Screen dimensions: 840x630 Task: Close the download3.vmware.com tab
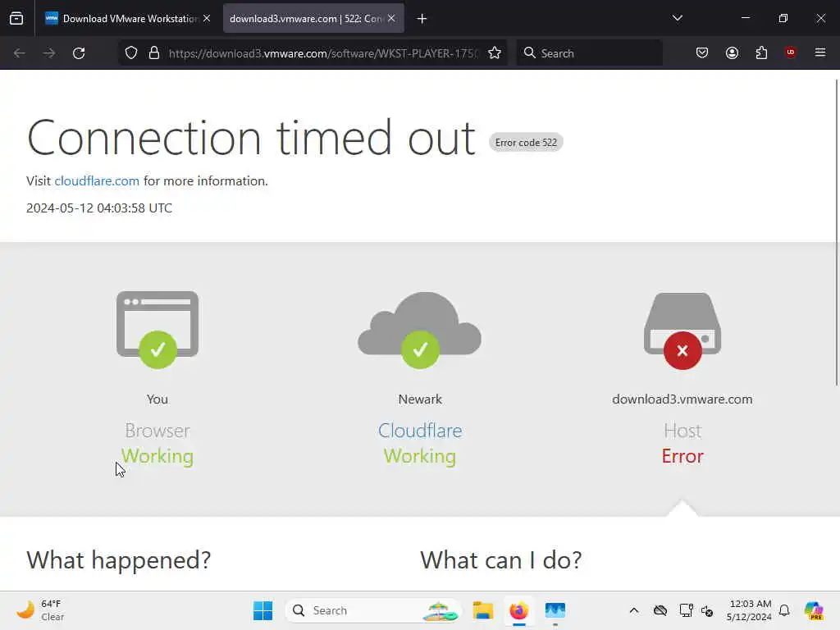(391, 18)
